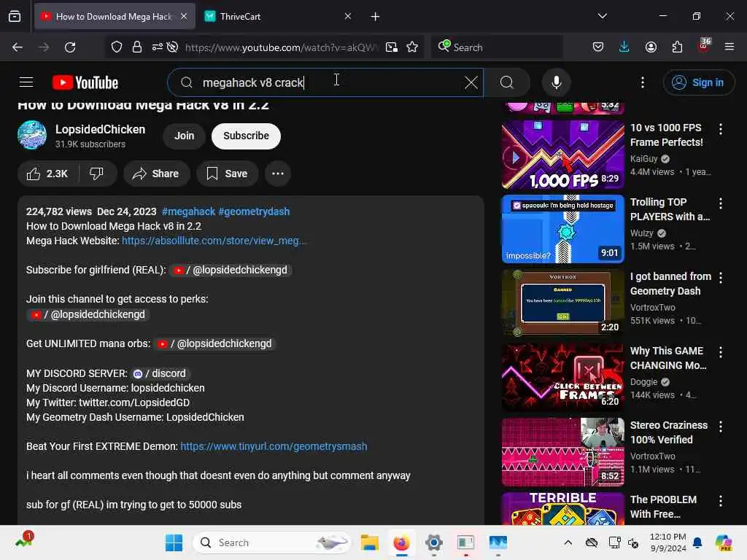Viewport: 747px width, 560px height.
Task: Clear the YouTube search query
Action: (471, 82)
